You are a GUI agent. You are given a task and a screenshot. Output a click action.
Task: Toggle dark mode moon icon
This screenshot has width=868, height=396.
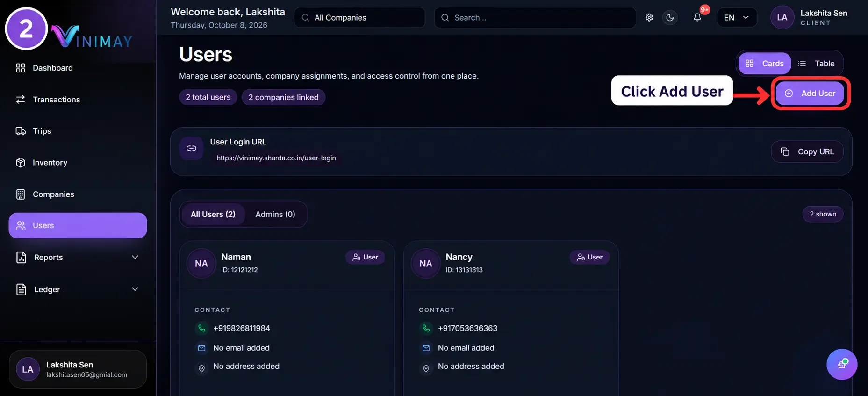[670, 18]
